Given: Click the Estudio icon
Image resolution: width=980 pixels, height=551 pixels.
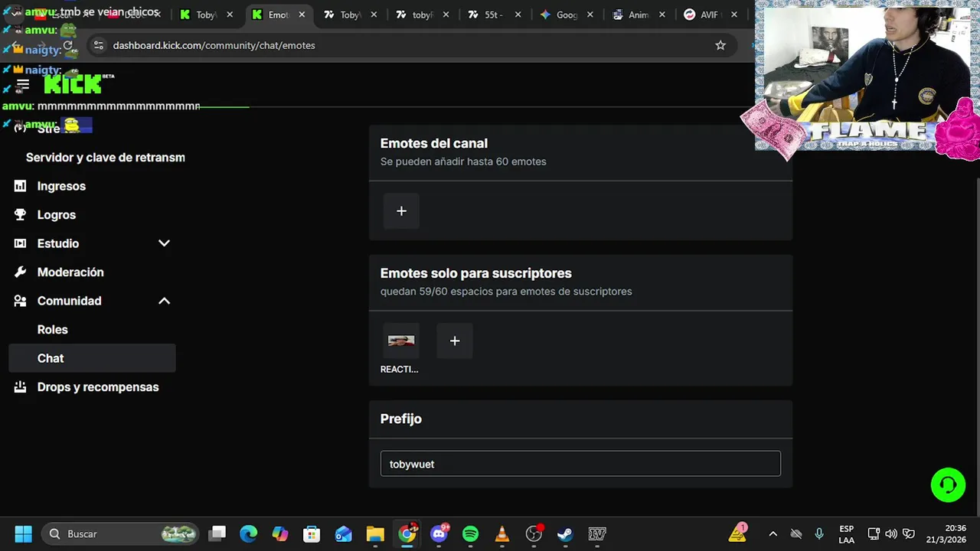Looking at the screenshot, I should pos(21,243).
